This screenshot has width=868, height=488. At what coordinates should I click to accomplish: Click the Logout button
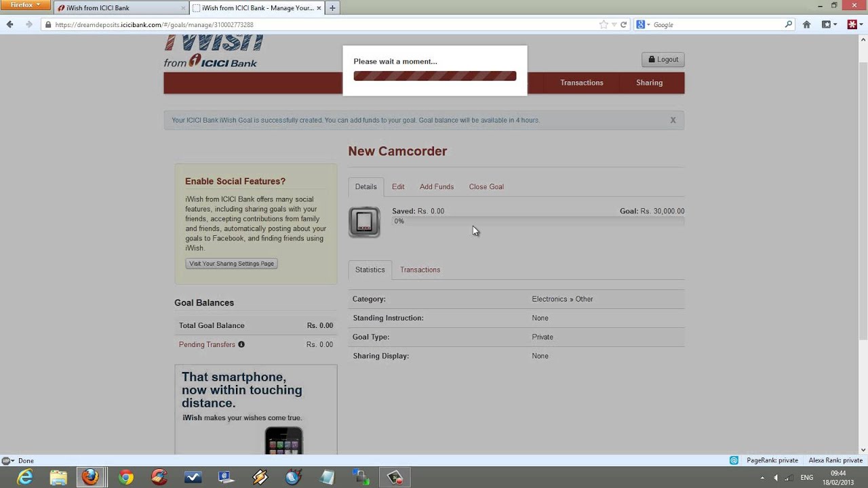pos(663,60)
